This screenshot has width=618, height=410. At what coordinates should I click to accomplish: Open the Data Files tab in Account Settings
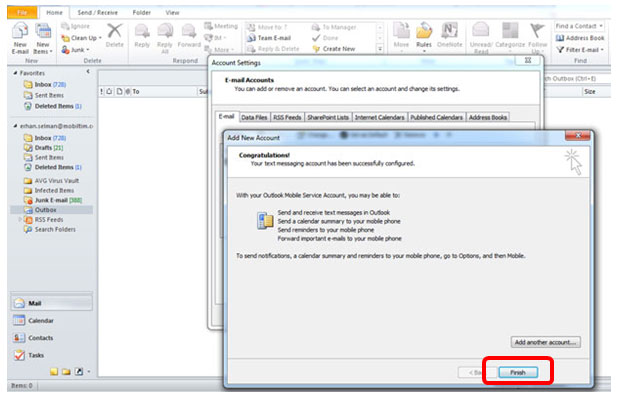tap(254, 117)
